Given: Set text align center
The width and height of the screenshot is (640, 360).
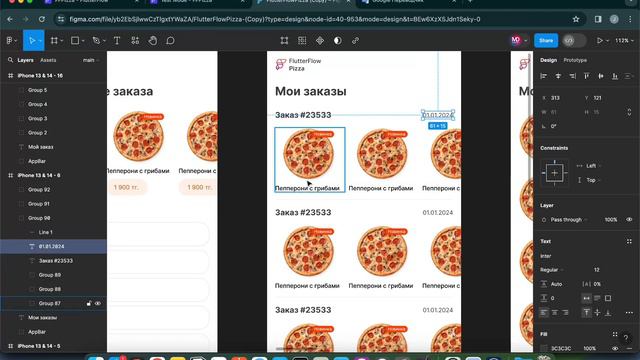Looking at the screenshot, I should pyautogui.click(x=554, y=313).
